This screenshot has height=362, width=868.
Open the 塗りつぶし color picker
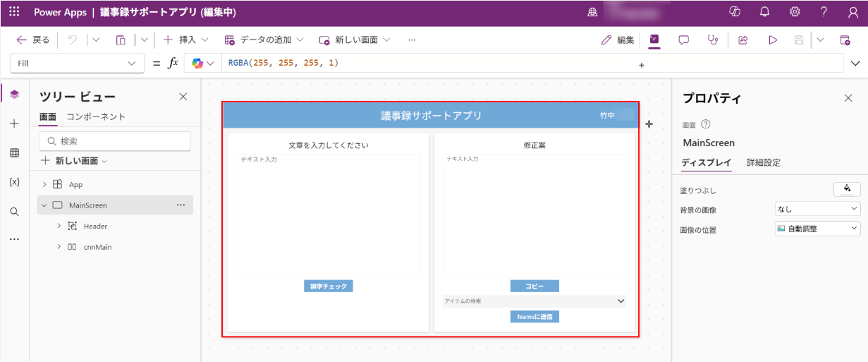[846, 188]
